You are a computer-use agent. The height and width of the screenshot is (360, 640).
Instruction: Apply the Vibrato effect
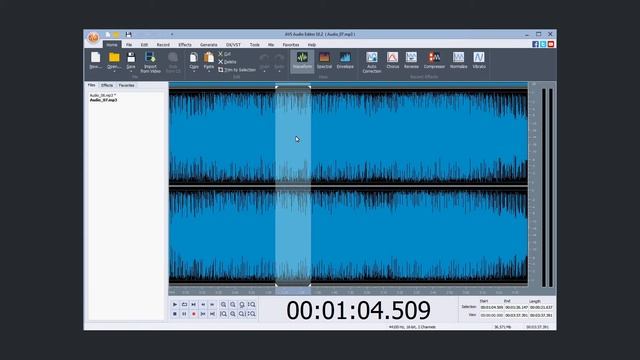(479, 60)
